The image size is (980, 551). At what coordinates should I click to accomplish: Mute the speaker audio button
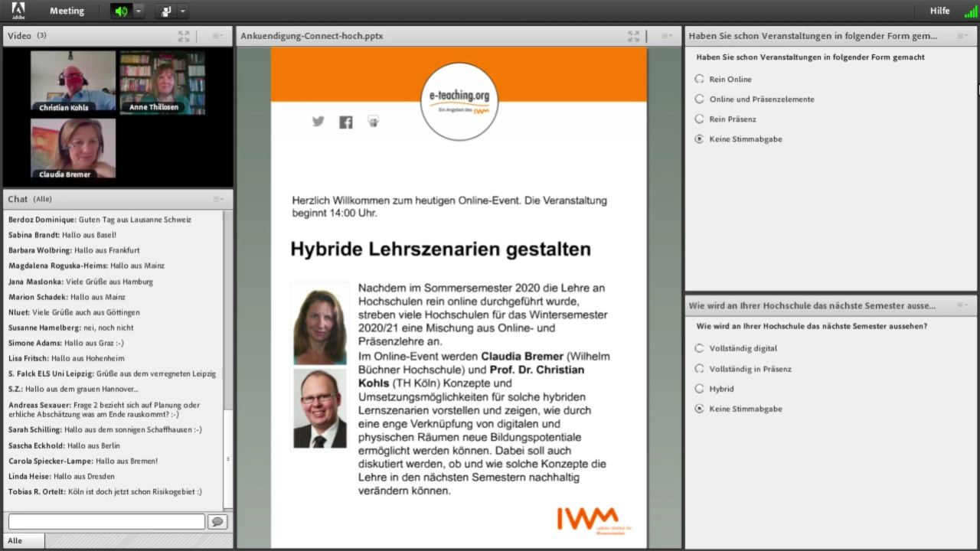(121, 11)
